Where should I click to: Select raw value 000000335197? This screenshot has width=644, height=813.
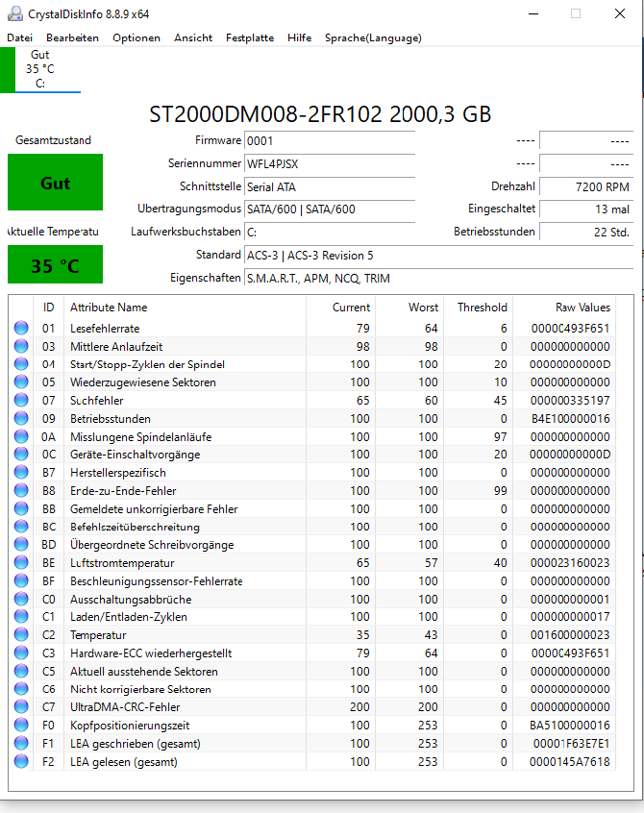570,401
